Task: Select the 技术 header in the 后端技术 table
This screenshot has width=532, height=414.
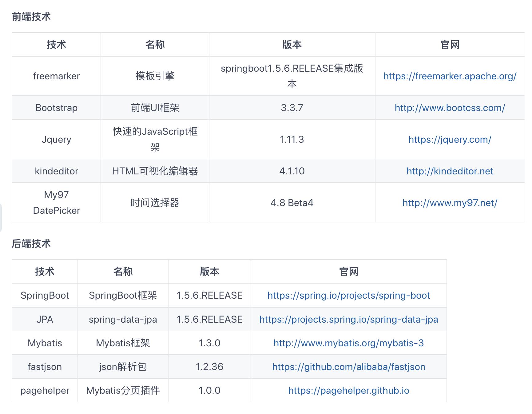Action: pyautogui.click(x=45, y=272)
